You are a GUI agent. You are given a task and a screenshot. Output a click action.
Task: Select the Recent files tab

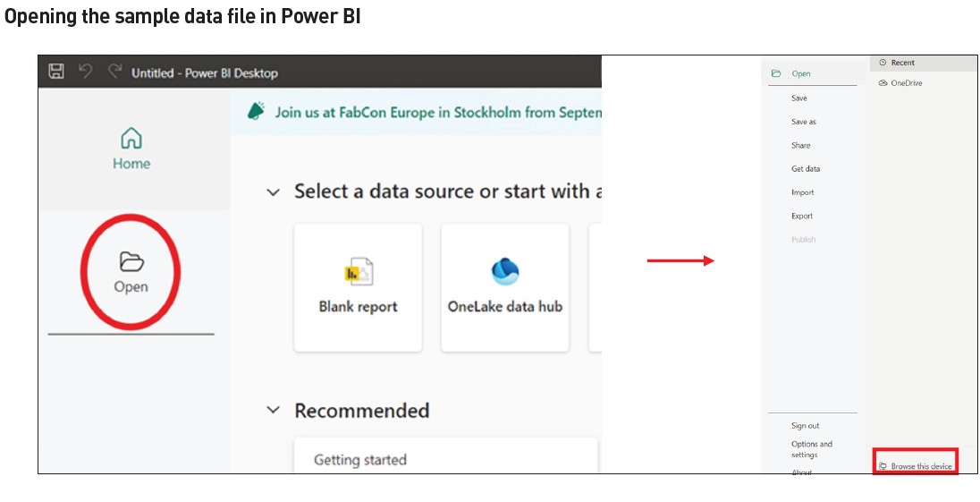[x=902, y=63]
